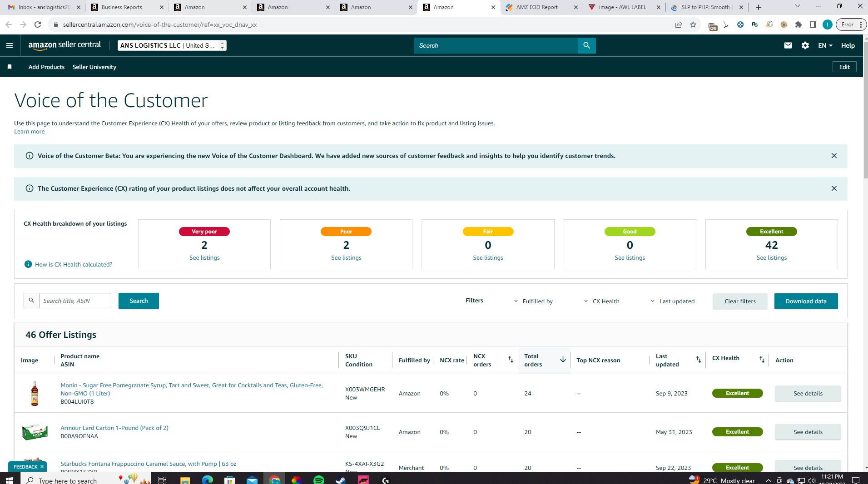The image size is (868, 484).
Task: Expand the Last updated filter
Action: pos(673,301)
